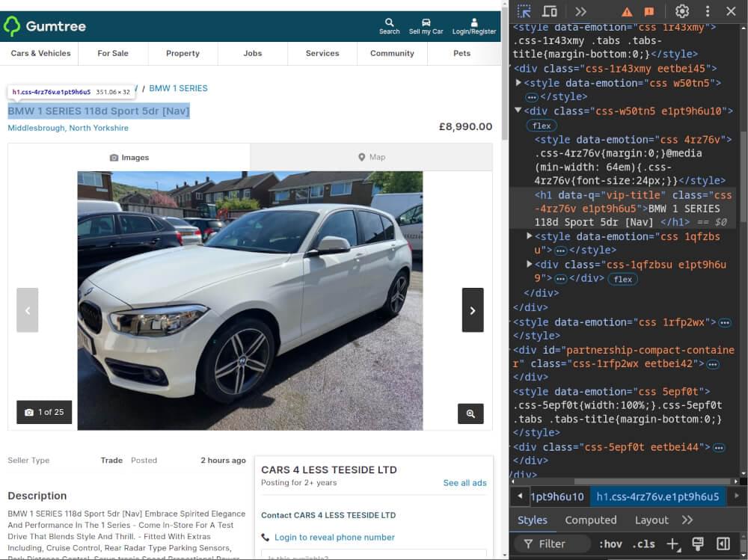
Task: Open the Map tab on Gumtree listing
Action: 372,157
